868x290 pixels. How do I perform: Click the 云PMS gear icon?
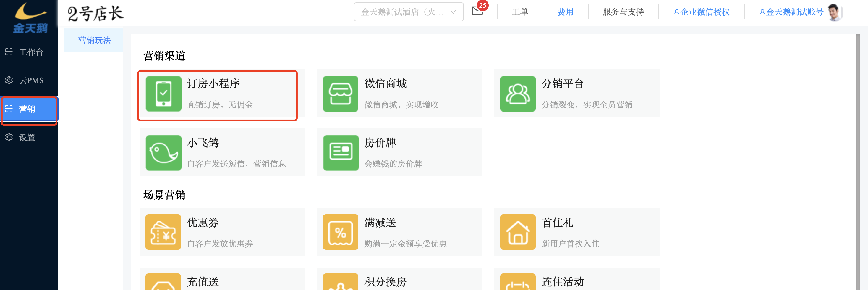pyautogui.click(x=9, y=80)
